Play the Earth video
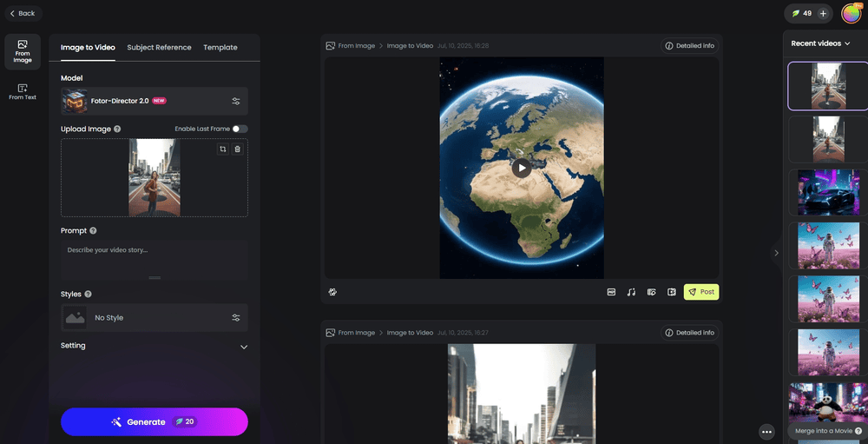The height and width of the screenshot is (444, 868). click(x=521, y=168)
